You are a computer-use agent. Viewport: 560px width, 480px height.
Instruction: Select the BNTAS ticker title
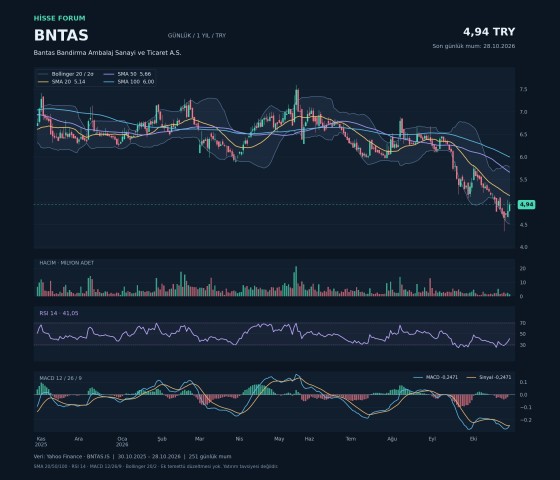point(61,35)
